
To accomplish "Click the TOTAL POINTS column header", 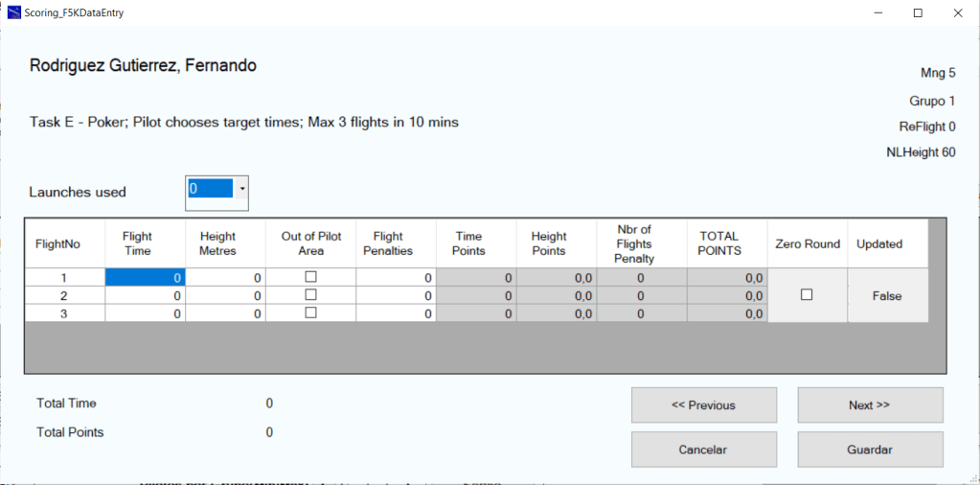I will coord(719,243).
